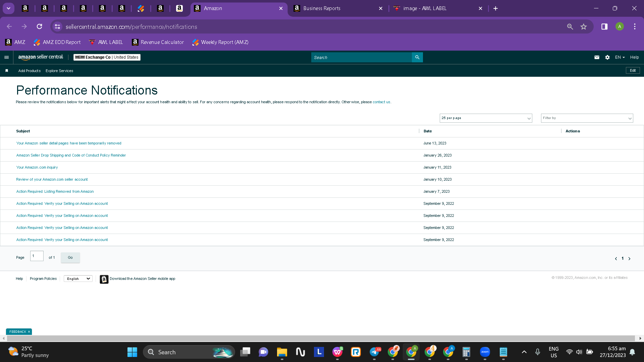The image size is (644, 362).
Task: Reload the page
Action: click(x=39, y=26)
